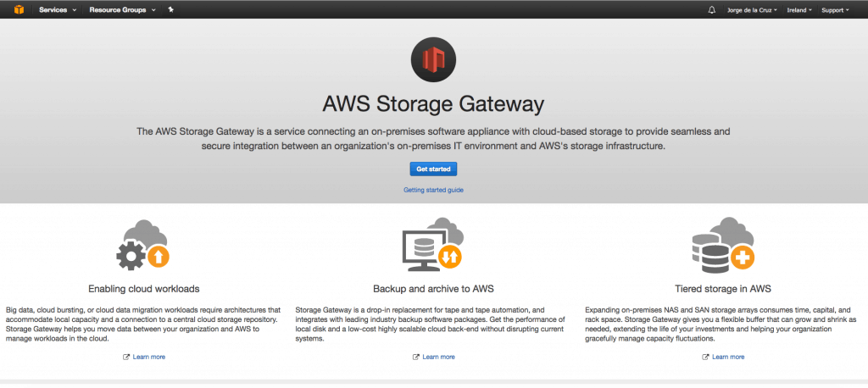The width and height of the screenshot is (868, 388).
Task: Open the Jorge de la Cruz account menu
Action: tap(752, 10)
